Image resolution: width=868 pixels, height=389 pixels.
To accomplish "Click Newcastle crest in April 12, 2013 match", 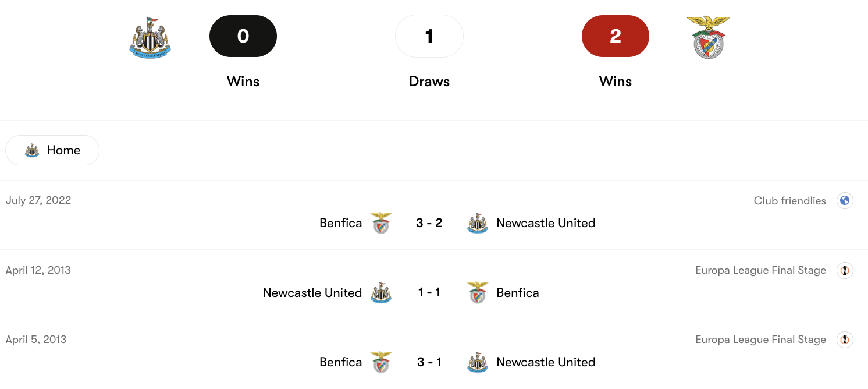I will [381, 292].
